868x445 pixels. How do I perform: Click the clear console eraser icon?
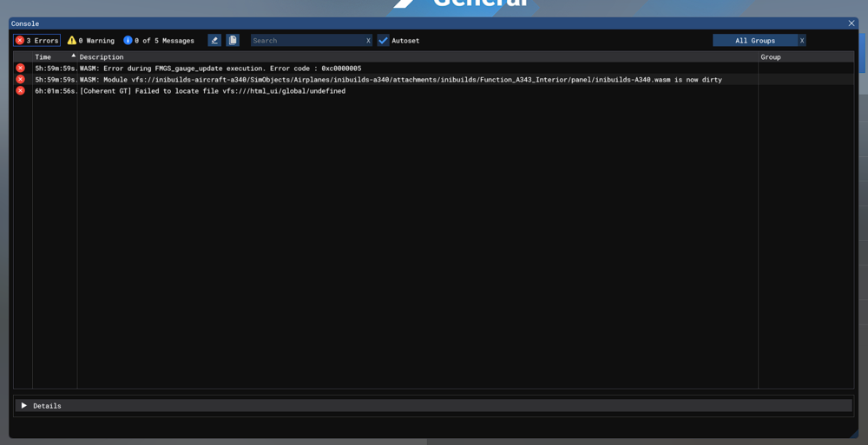click(214, 41)
